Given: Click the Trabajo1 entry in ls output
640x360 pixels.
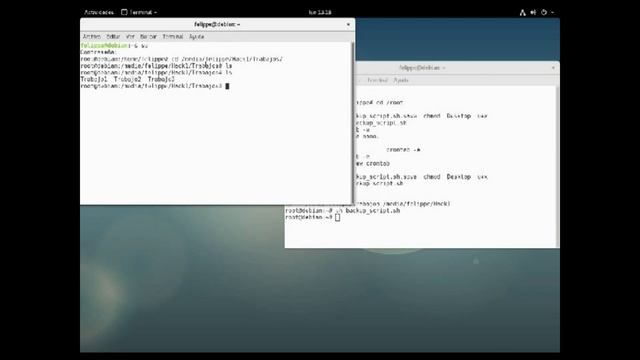Looking at the screenshot, I should pyautogui.click(x=93, y=79).
